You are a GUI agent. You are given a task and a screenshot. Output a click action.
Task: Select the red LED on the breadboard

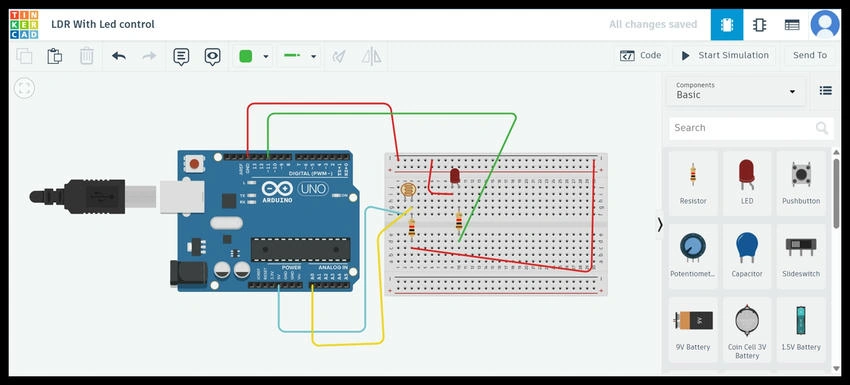pyautogui.click(x=455, y=177)
